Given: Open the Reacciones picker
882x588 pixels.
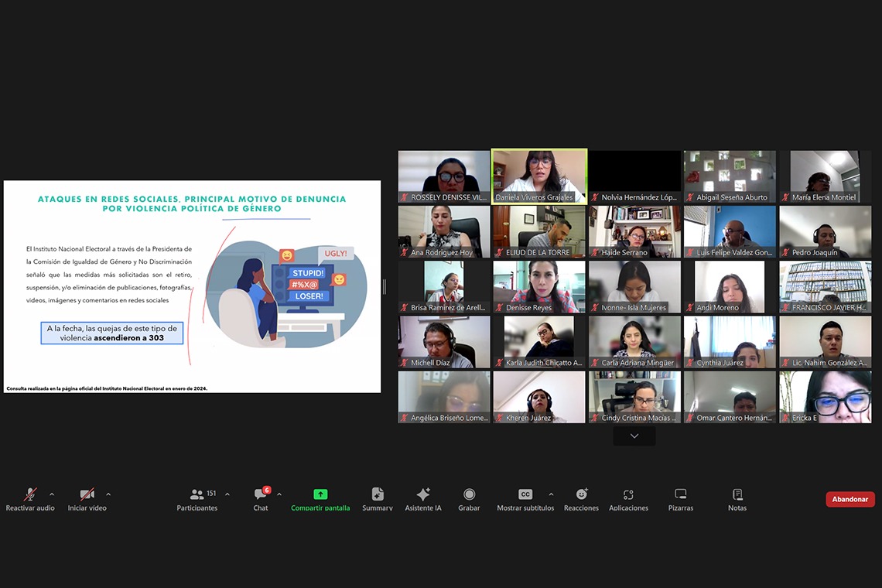Looking at the screenshot, I should pos(581,496).
